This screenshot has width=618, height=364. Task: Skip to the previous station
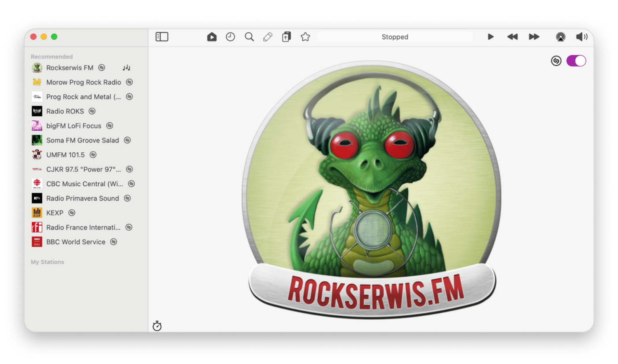click(x=512, y=37)
